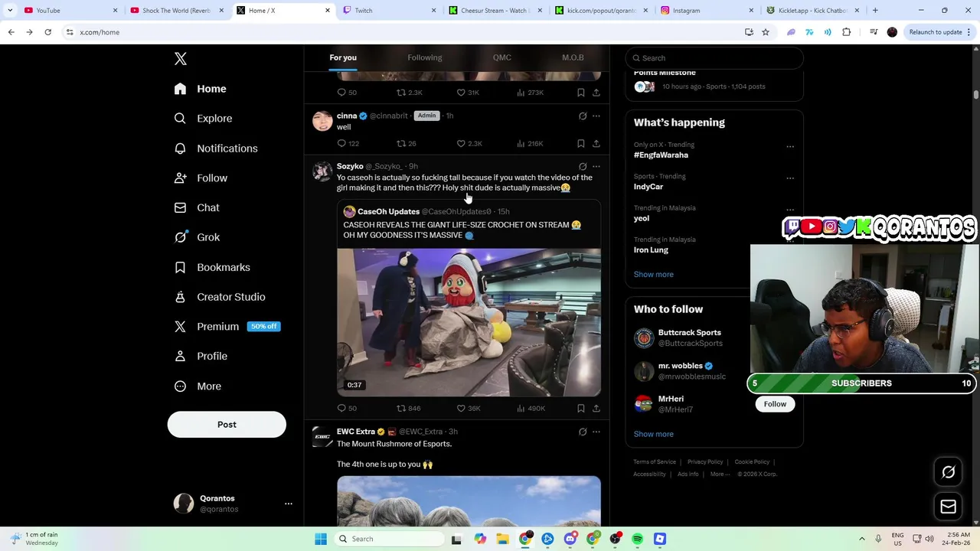Bookmark cinna's post
This screenshot has width=980, height=551.
[x=580, y=144]
